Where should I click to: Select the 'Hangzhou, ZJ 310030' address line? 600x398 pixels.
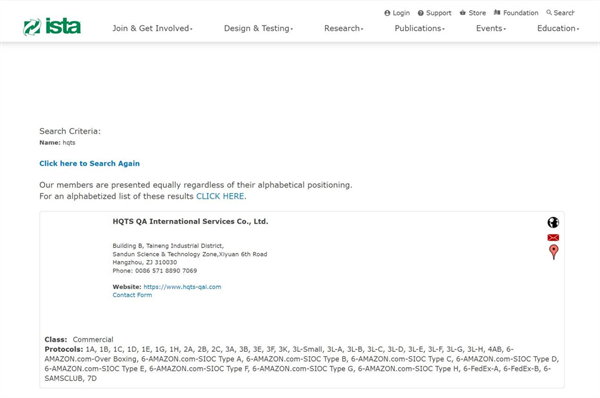[145, 263]
